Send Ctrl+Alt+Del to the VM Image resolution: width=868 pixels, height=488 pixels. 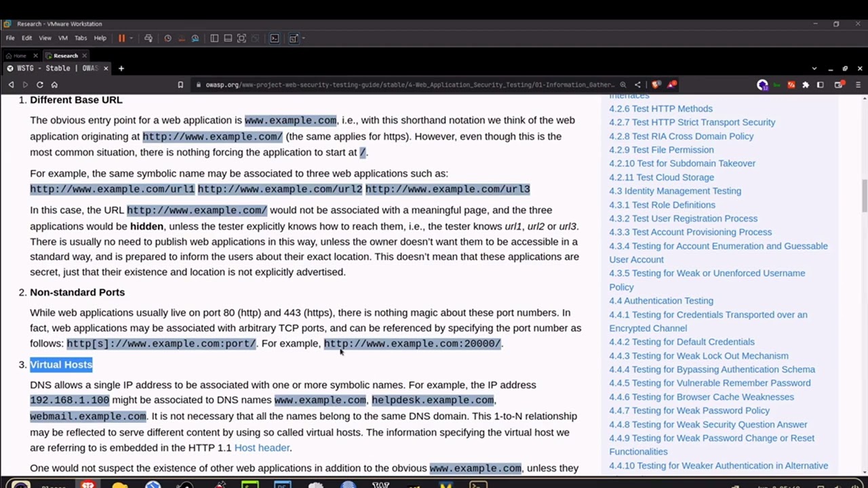pyautogui.click(x=149, y=38)
